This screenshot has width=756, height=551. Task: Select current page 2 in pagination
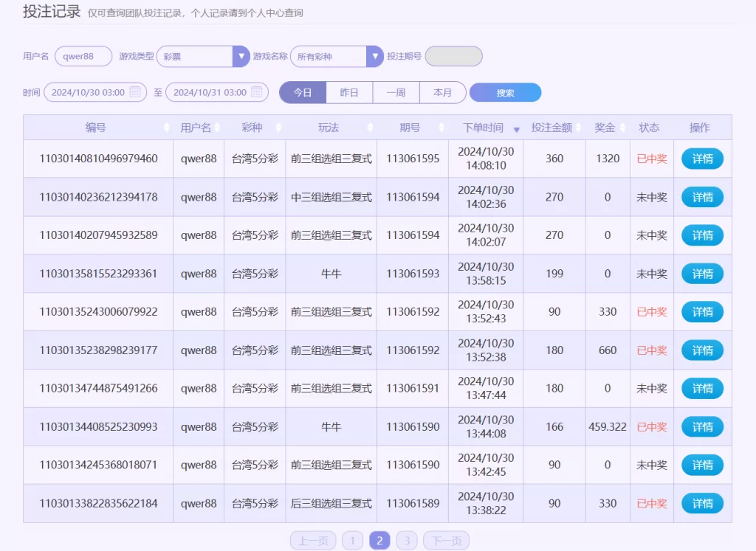380,541
